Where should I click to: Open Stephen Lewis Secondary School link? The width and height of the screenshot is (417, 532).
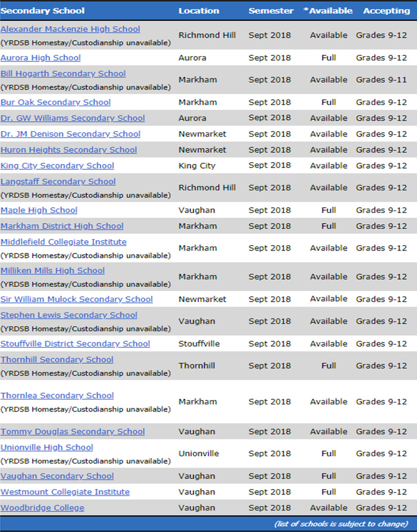tap(69, 316)
